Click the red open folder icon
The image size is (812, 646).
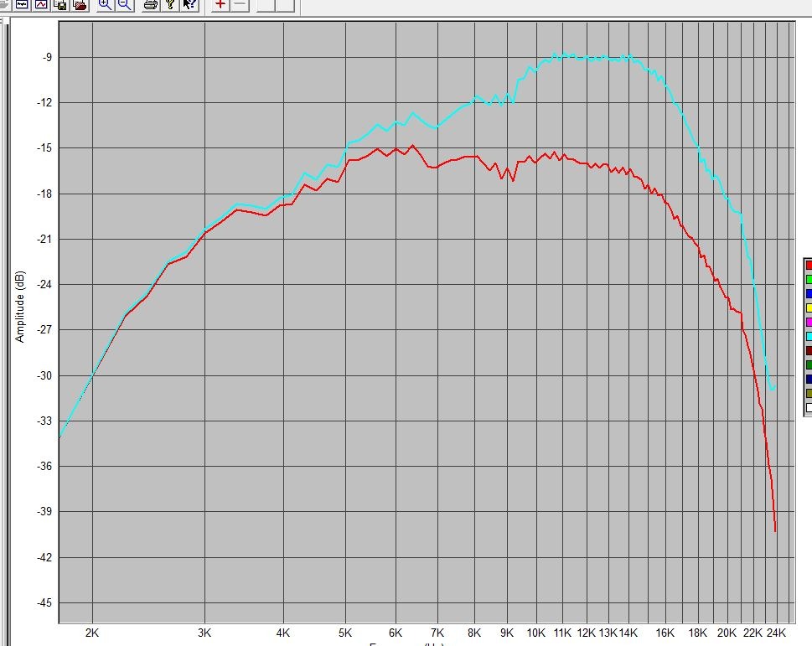(x=80, y=4)
